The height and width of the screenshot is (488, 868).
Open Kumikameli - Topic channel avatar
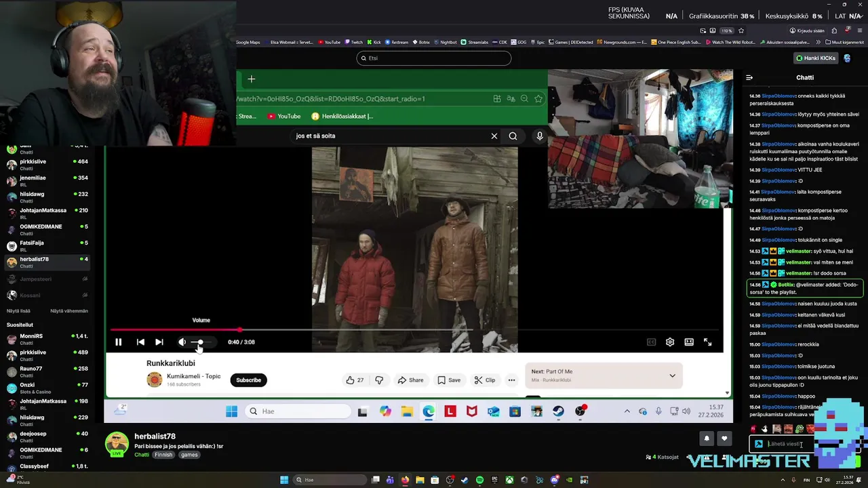coord(155,380)
